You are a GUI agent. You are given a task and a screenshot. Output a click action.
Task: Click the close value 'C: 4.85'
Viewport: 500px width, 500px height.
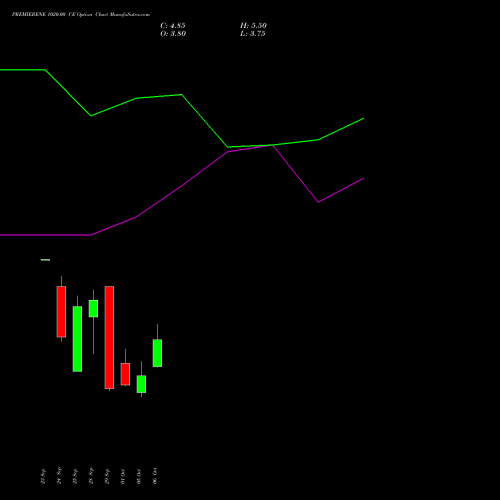pos(173,26)
